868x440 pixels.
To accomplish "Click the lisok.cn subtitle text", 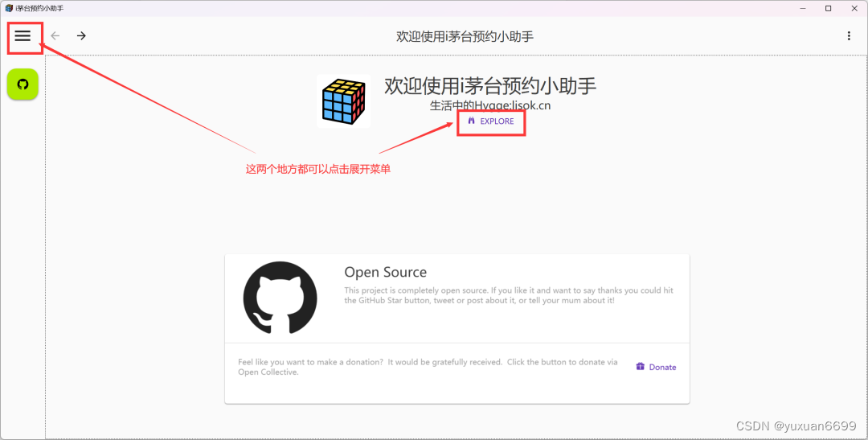I will point(489,105).
